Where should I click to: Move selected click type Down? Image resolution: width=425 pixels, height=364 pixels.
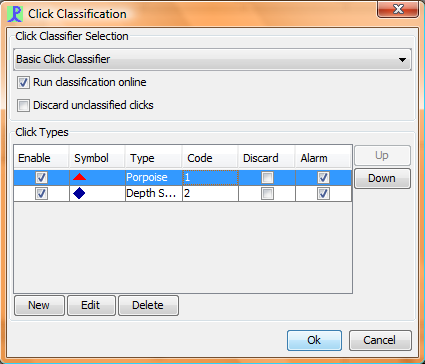point(382,178)
